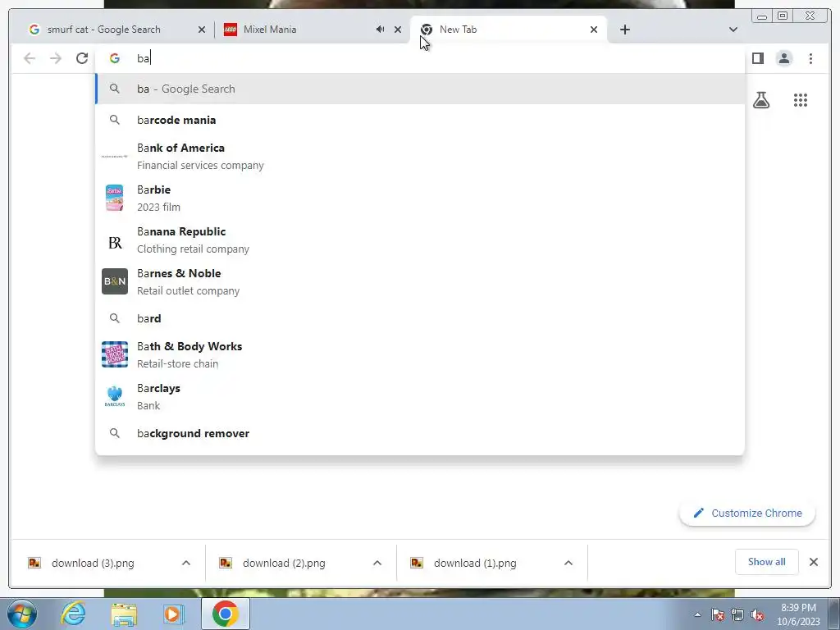Expand the tab search chevron
Viewport: 840px width, 630px height.
733,30
